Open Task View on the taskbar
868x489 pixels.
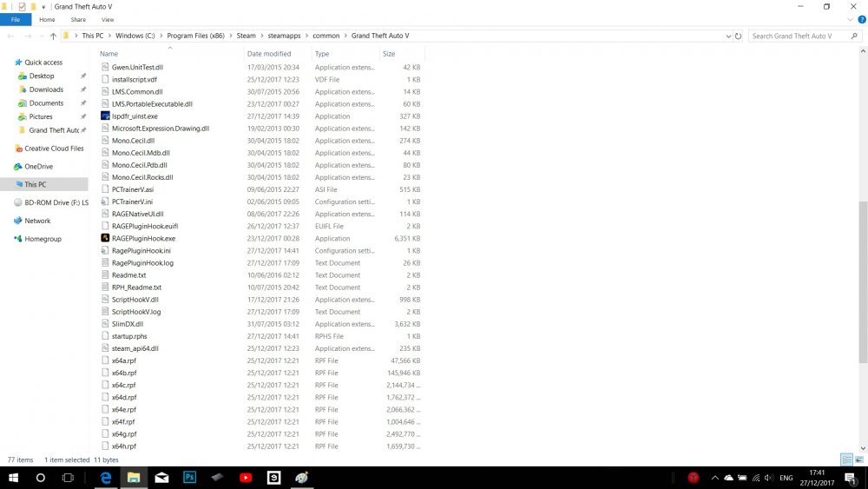[x=68, y=478]
